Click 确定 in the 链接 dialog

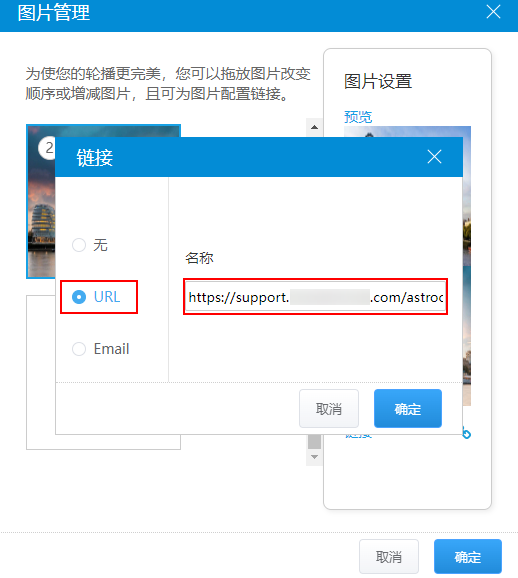(x=408, y=408)
